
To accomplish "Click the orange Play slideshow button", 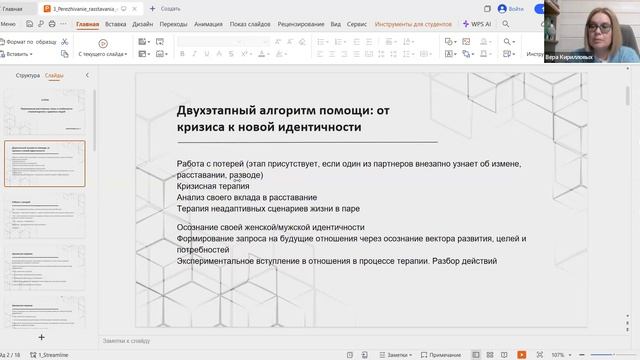I will click(x=522, y=355).
